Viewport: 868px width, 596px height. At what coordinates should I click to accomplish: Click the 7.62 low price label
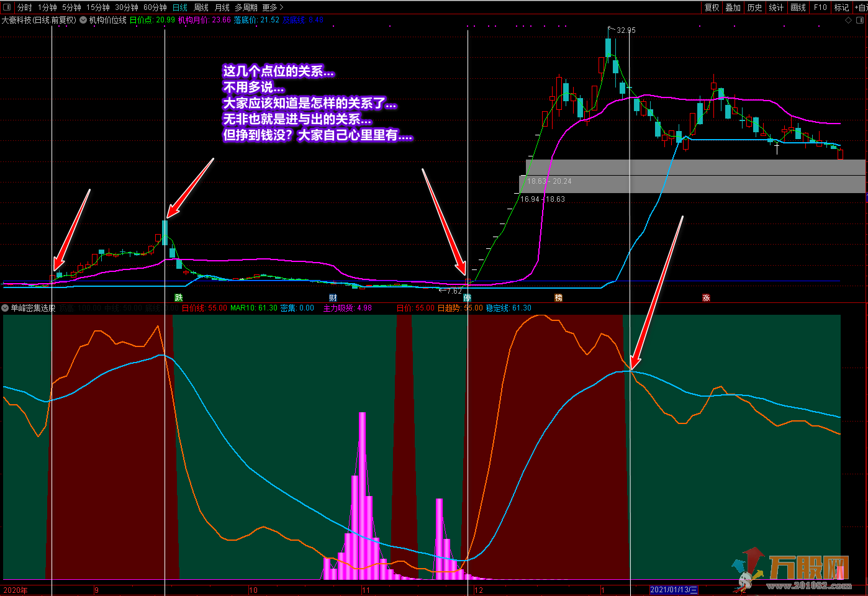pos(454,291)
